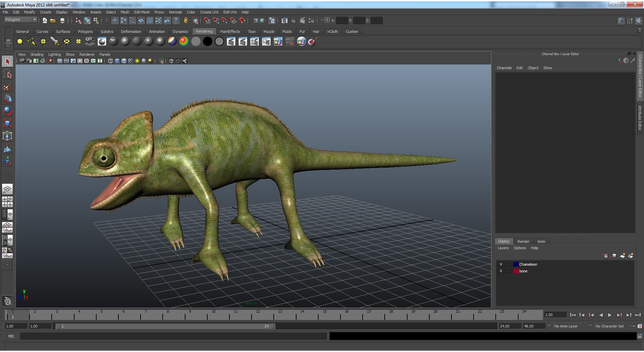
Task: Open the input field mode dropdown near X
Action: (322, 20)
